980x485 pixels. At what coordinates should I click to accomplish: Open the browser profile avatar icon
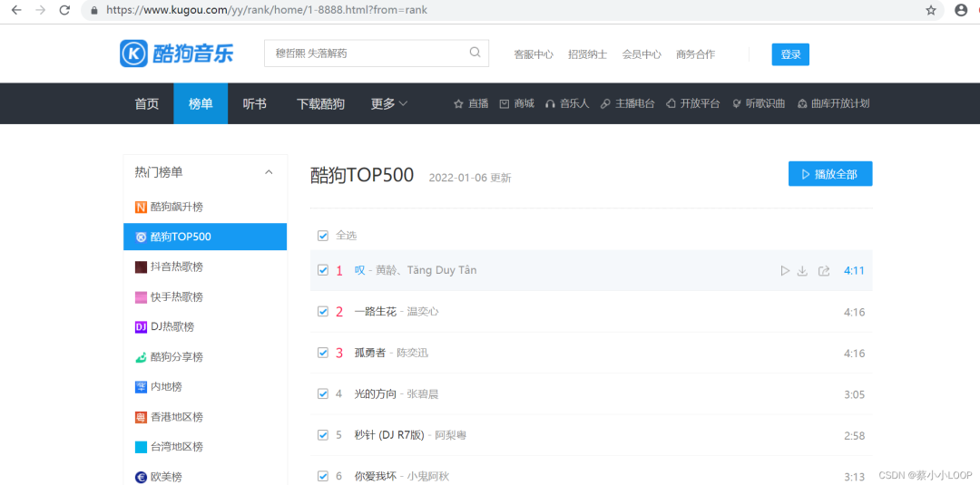coord(961,11)
